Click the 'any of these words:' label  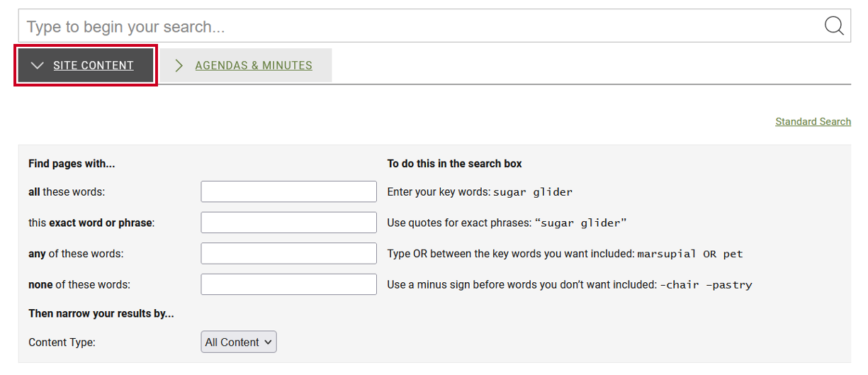click(x=76, y=254)
